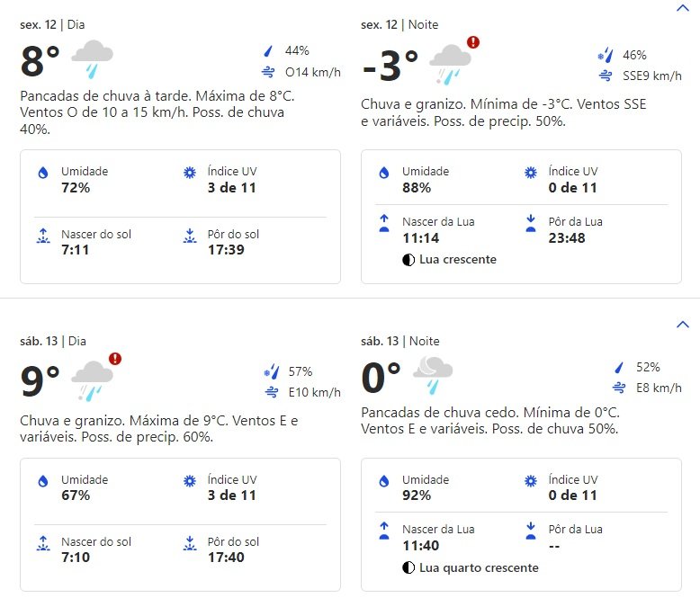Click the sunset icon next to 17:39
The height and width of the screenshot is (598, 700).
point(190,236)
